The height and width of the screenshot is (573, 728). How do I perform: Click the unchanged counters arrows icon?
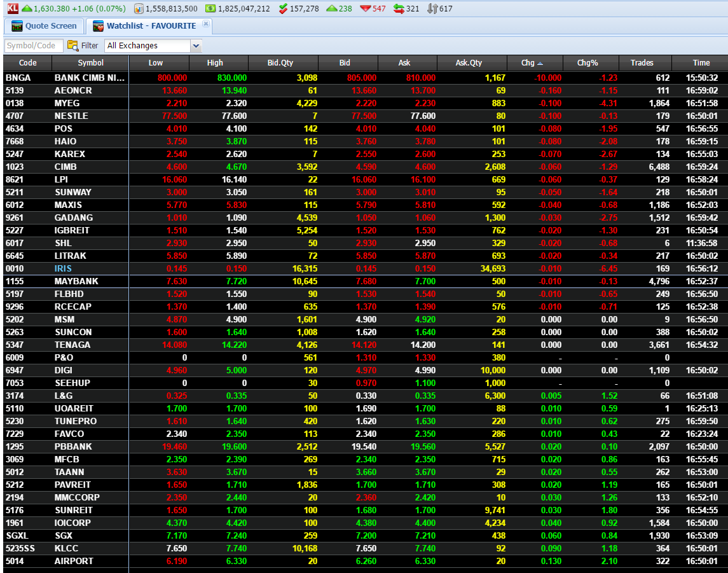coord(399,8)
